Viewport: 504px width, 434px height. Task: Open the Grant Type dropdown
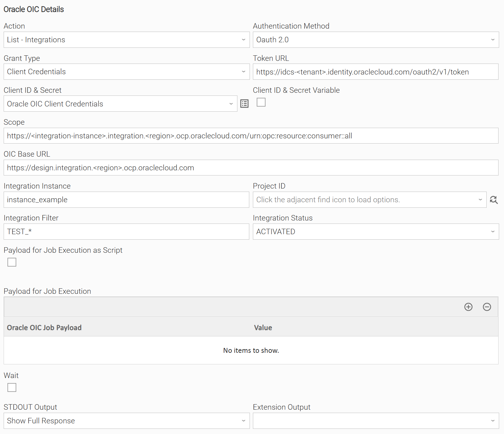click(126, 72)
